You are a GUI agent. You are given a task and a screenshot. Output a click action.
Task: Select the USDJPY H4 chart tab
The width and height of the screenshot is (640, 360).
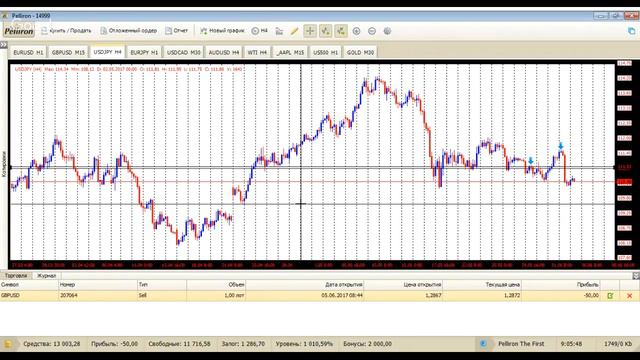(x=107, y=52)
